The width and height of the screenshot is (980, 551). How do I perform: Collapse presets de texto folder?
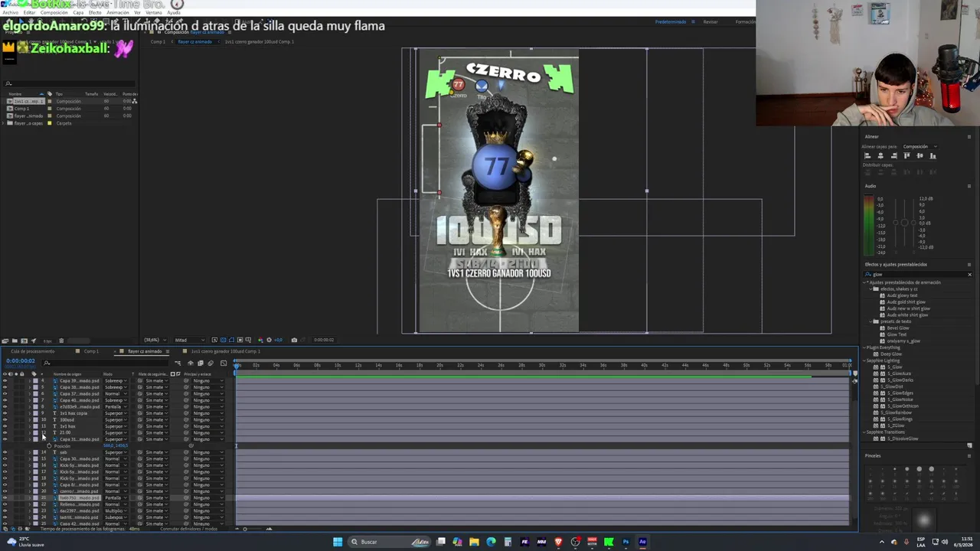point(871,321)
